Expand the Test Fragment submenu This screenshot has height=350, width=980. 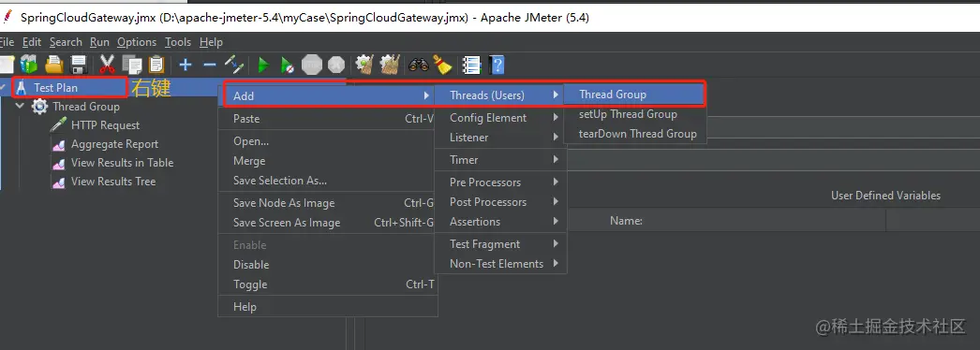pyautogui.click(x=500, y=244)
